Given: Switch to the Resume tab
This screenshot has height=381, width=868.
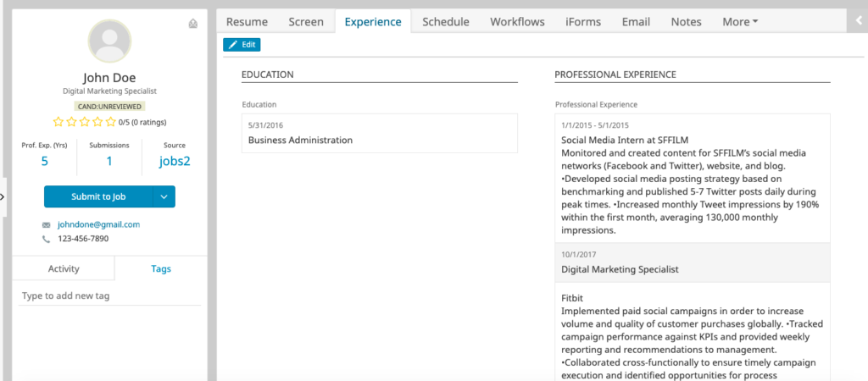Looking at the screenshot, I should point(247,22).
